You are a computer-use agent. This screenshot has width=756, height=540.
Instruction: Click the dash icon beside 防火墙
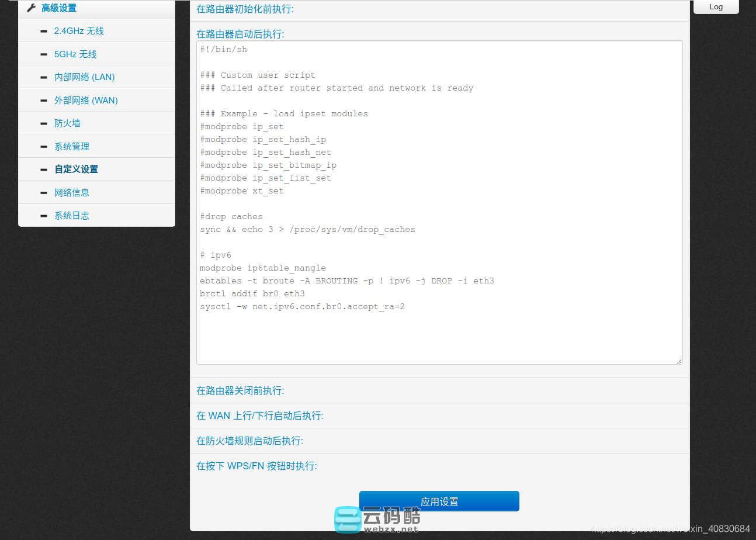coord(44,123)
